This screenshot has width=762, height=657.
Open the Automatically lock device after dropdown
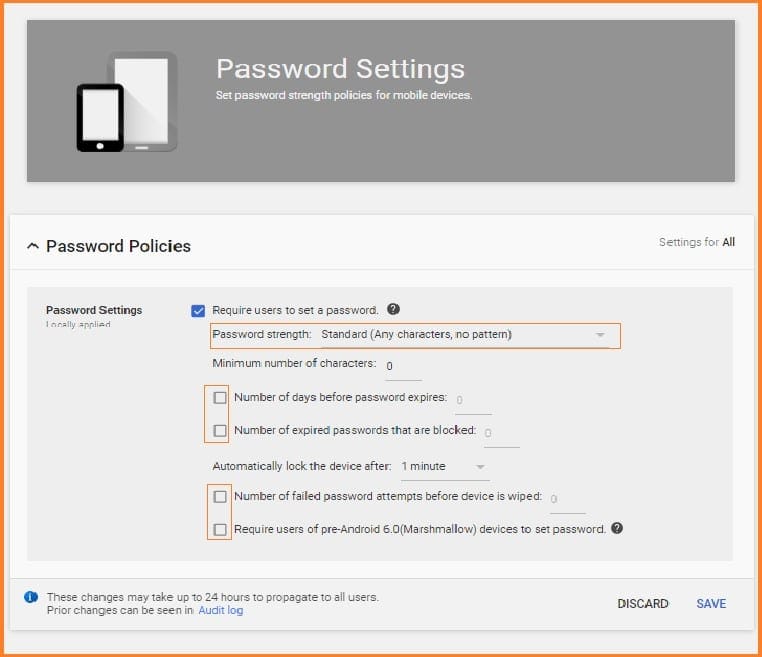(x=443, y=466)
